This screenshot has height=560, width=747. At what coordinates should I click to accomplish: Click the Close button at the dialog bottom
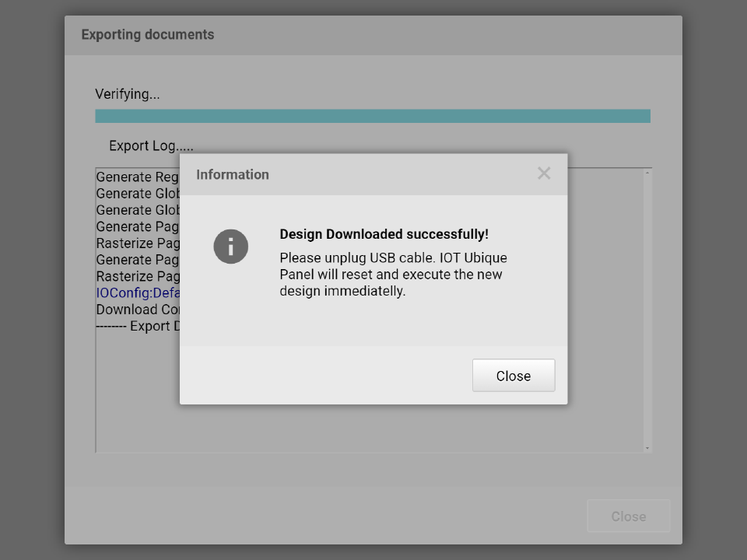click(628, 516)
